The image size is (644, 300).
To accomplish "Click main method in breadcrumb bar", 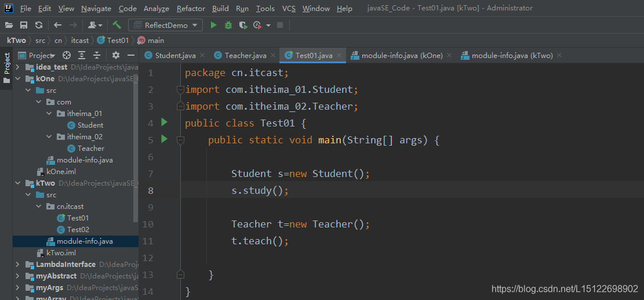I will (151, 40).
